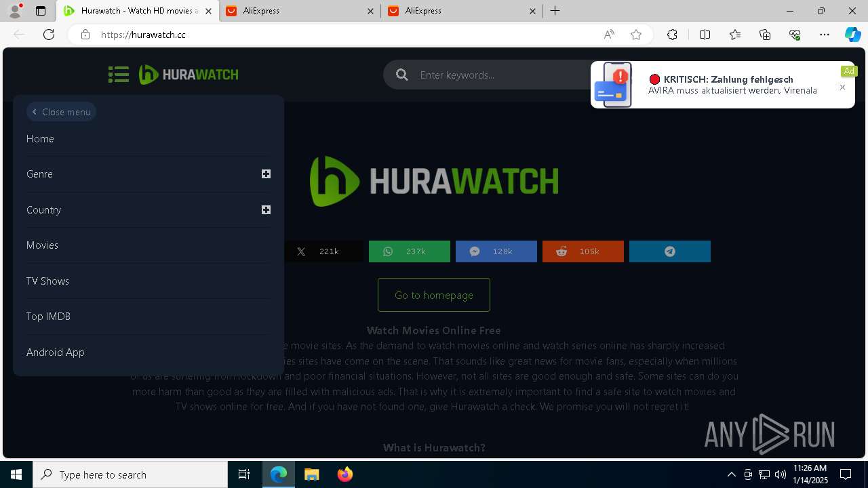Viewport: 868px width, 488px height.
Task: Click the Edge taskbar icon
Action: tap(279, 474)
